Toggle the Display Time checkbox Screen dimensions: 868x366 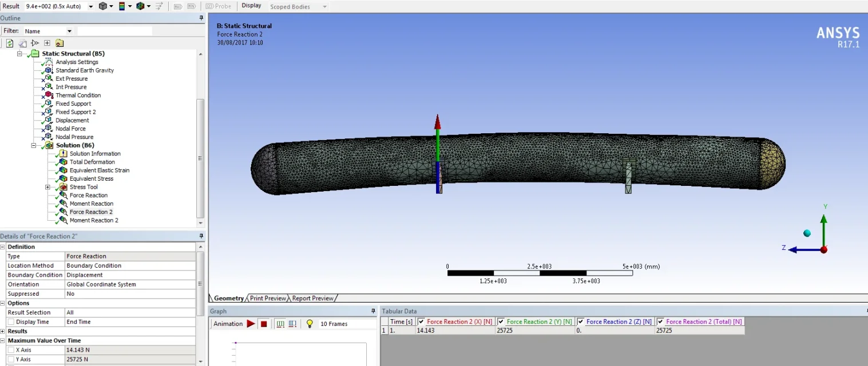coord(11,322)
